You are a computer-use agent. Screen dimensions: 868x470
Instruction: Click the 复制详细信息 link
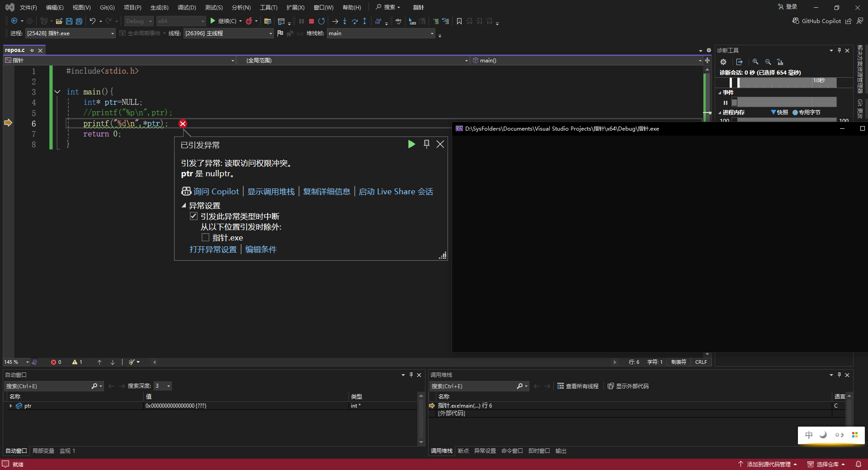(326, 192)
